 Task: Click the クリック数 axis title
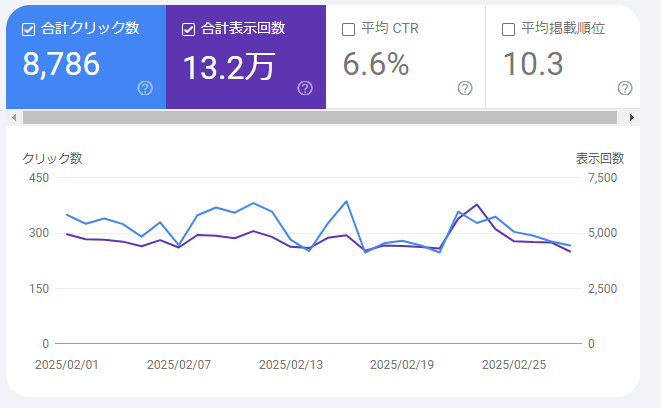pyautogui.click(x=52, y=158)
